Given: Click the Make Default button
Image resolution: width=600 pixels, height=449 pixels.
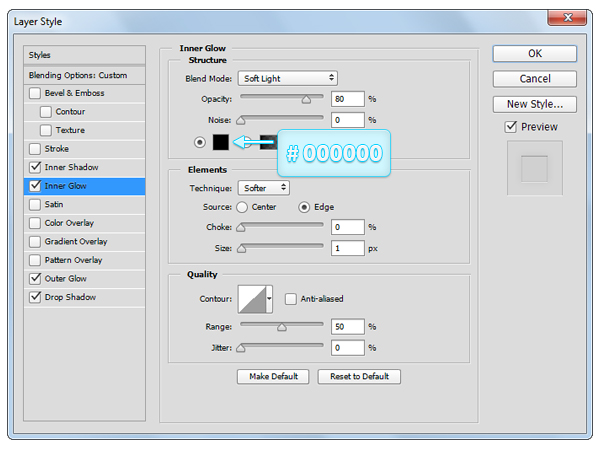Looking at the screenshot, I should click(x=271, y=377).
